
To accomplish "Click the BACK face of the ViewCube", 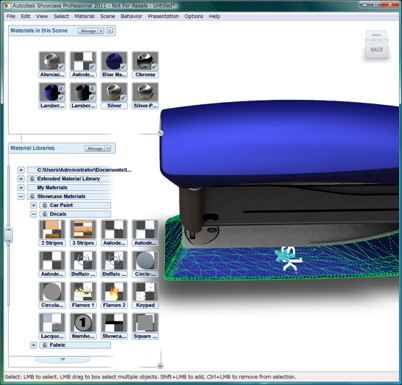I will pos(377,50).
